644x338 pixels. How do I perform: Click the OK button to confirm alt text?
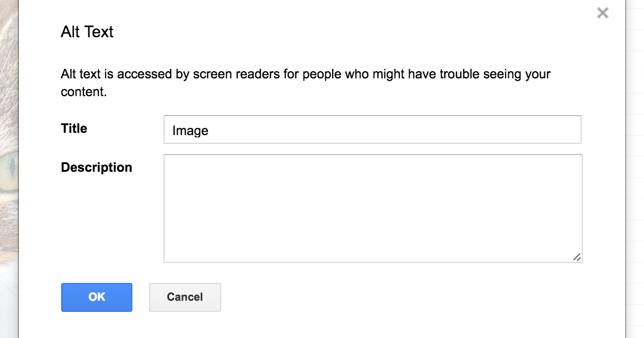tap(96, 297)
